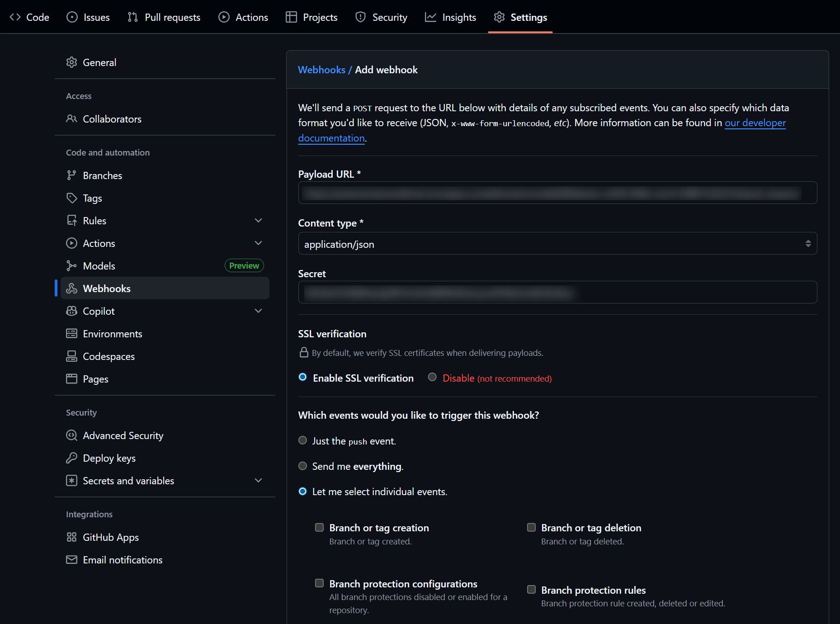This screenshot has width=840, height=624.
Task: Click the Email notifications envelope icon
Action: [x=71, y=560]
